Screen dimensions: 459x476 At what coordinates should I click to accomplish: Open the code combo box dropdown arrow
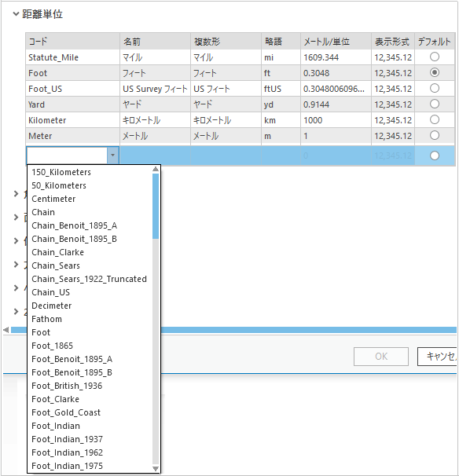(x=112, y=155)
